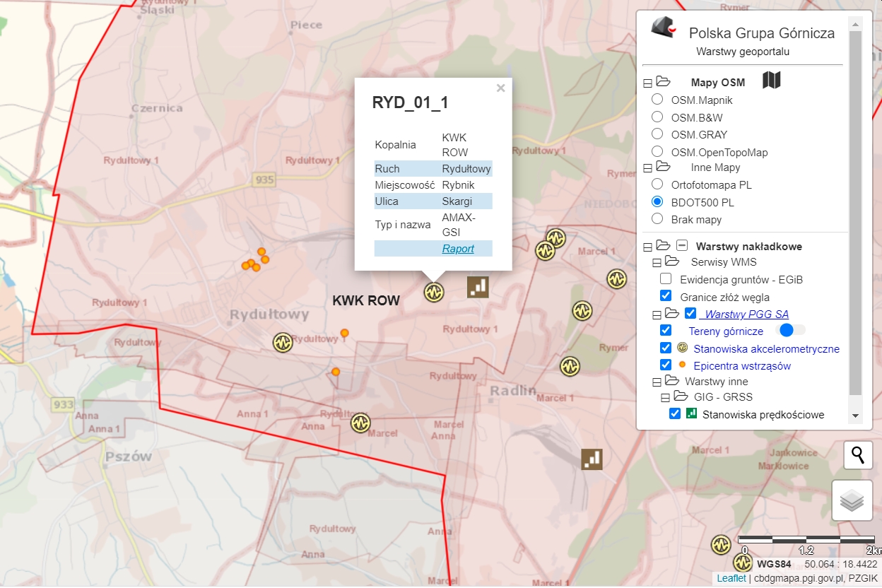882x588 pixels.
Task: Click the folded map icon beside Mapy OSM
Action: pyautogui.click(x=772, y=80)
